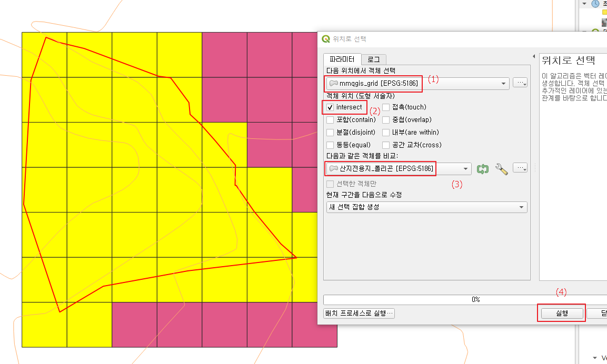Viewport: 607px width, 364px height.
Task: Uncheck the intersect predicate
Action: pos(330,107)
